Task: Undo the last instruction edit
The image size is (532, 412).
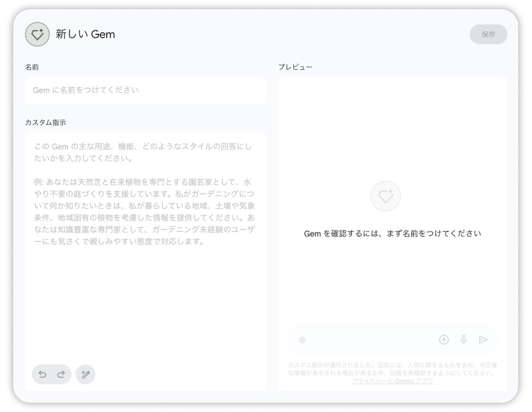Action: 43,374
